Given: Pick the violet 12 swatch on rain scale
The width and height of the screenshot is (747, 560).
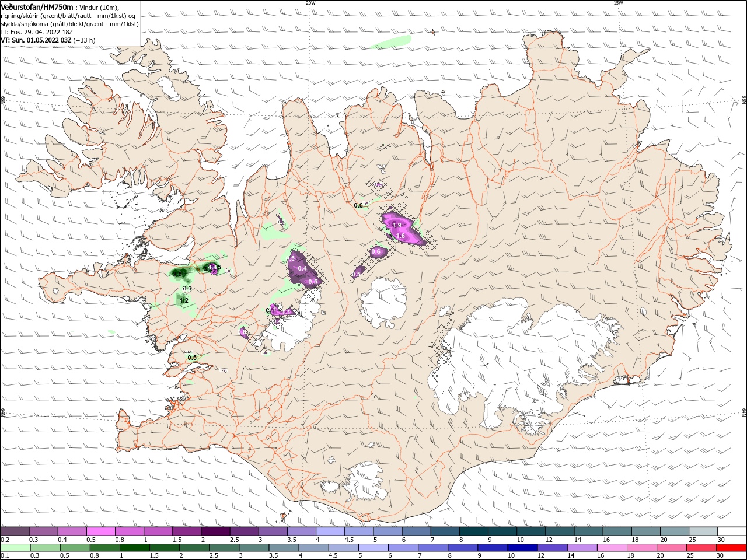Looking at the screenshot, I should pyautogui.click(x=553, y=548).
